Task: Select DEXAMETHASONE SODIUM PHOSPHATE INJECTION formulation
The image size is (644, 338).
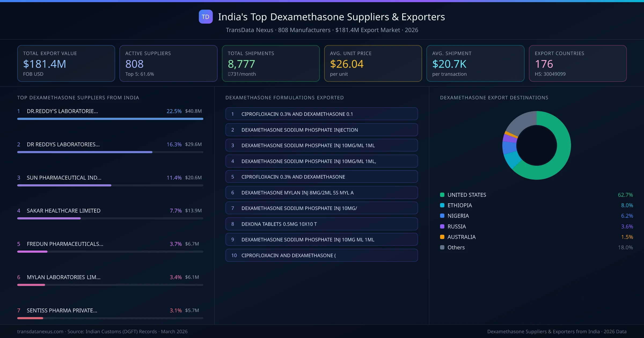Action: (321, 130)
